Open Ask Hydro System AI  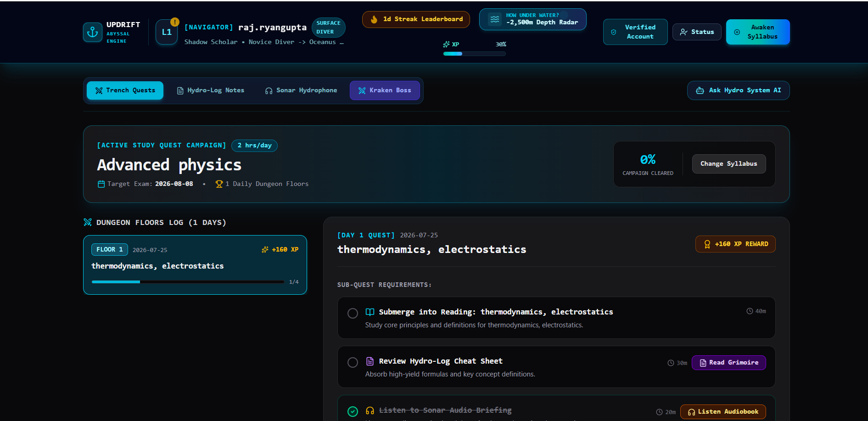[x=739, y=90]
